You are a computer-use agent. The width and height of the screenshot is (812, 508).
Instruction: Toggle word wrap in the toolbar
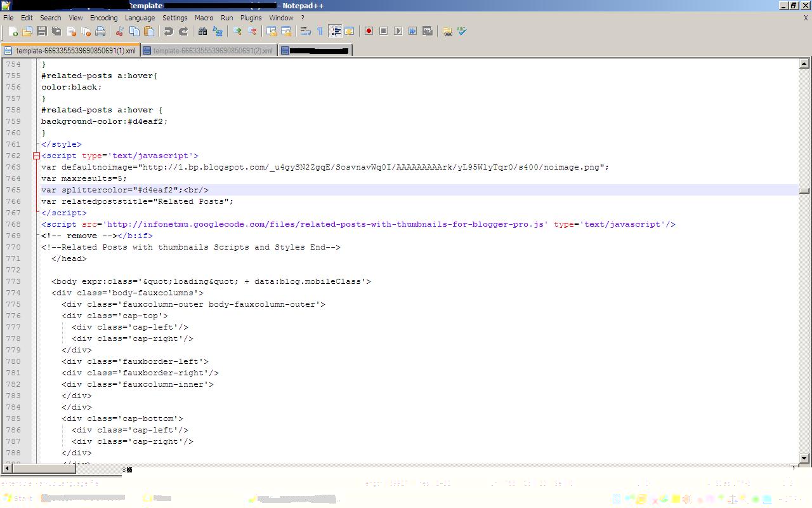point(305,31)
